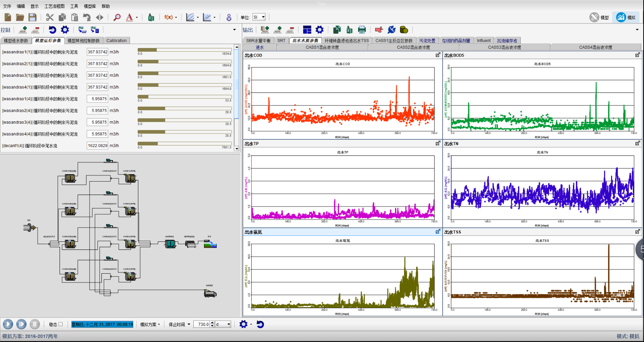Open the stop time unit 'd' dropdown
The image size is (644, 342).
point(223,325)
